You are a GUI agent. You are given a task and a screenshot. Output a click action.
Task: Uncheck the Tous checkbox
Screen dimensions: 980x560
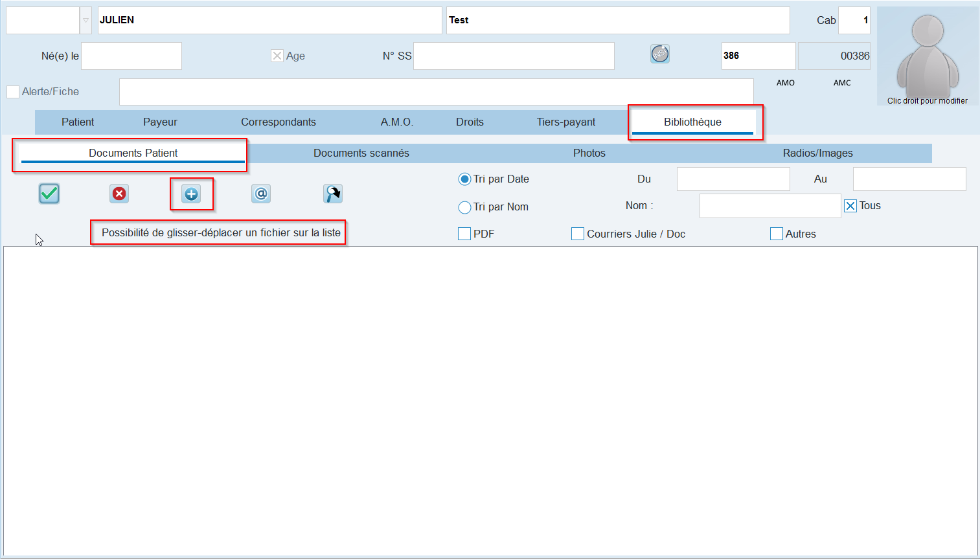850,206
